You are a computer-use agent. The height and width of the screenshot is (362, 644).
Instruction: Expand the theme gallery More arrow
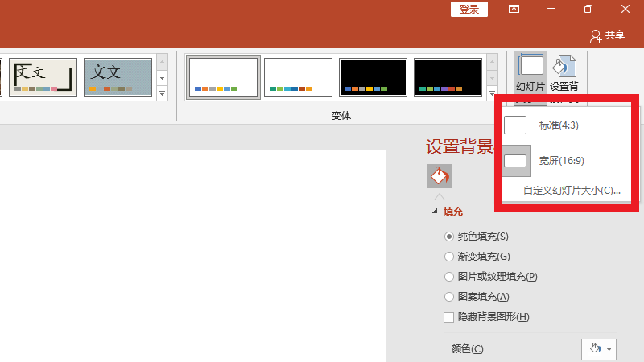162,93
